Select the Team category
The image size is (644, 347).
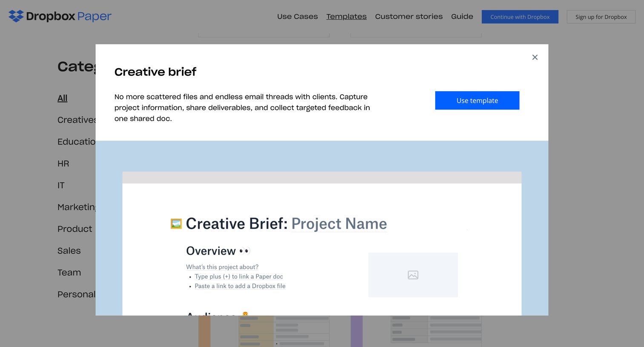69,272
